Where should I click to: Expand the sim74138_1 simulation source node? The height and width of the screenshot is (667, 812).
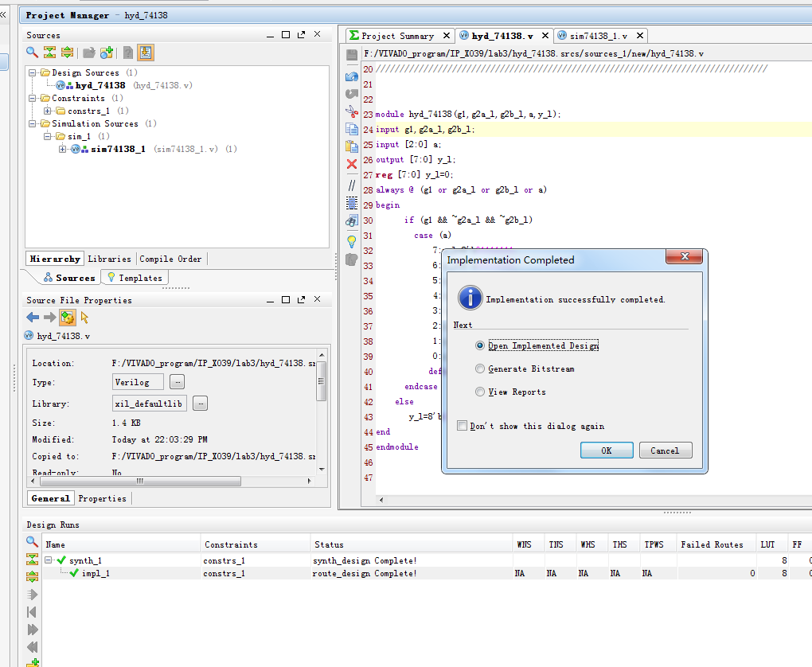tap(63, 149)
